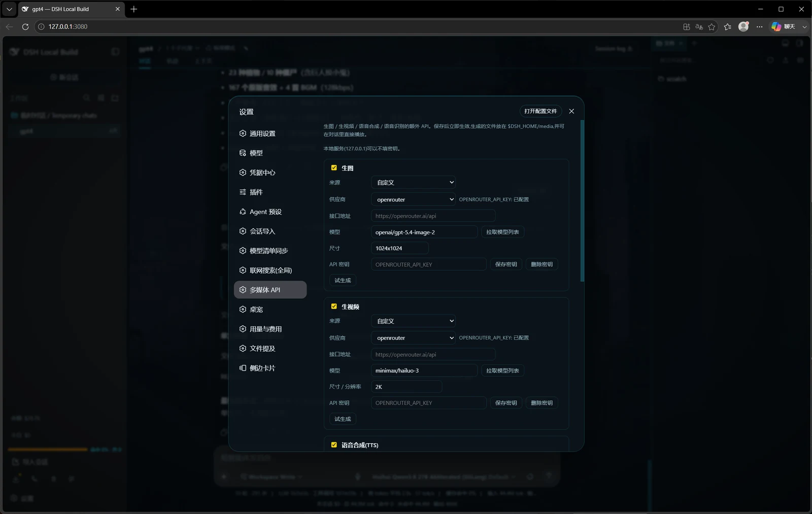Open browser settings and more menu
This screenshot has height=514, width=812.
tap(759, 26)
